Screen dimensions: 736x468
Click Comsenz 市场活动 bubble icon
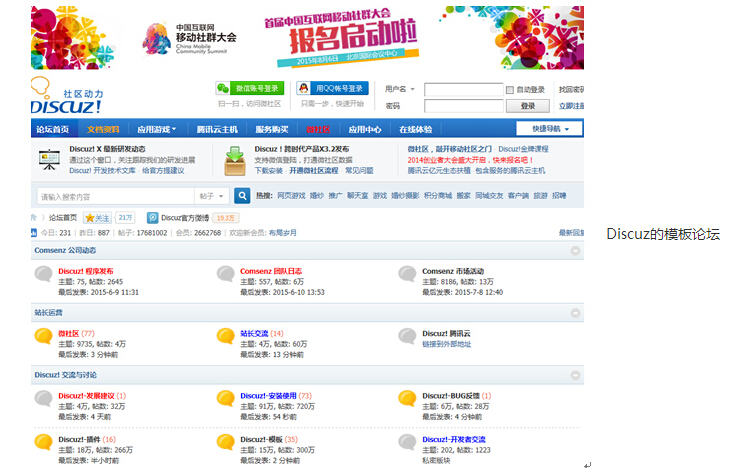407,274
